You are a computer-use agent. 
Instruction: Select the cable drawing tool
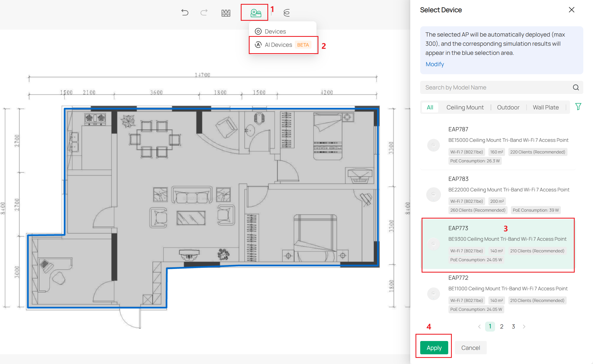tap(287, 12)
